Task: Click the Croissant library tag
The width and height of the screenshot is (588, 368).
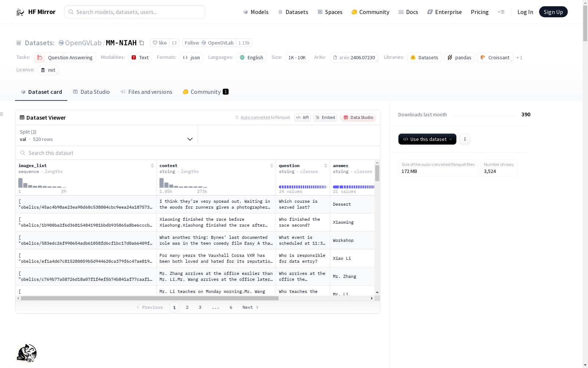Action: point(495,57)
